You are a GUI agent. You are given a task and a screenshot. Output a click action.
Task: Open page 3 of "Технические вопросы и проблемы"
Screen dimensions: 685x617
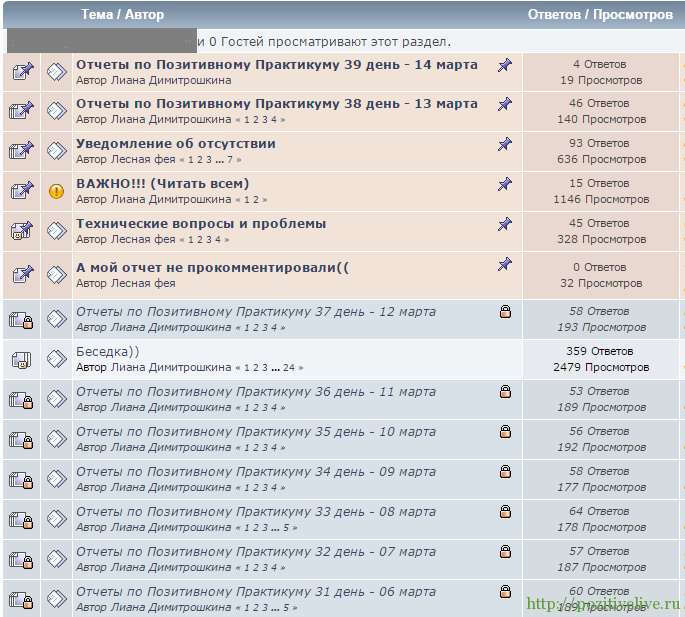coord(207,240)
